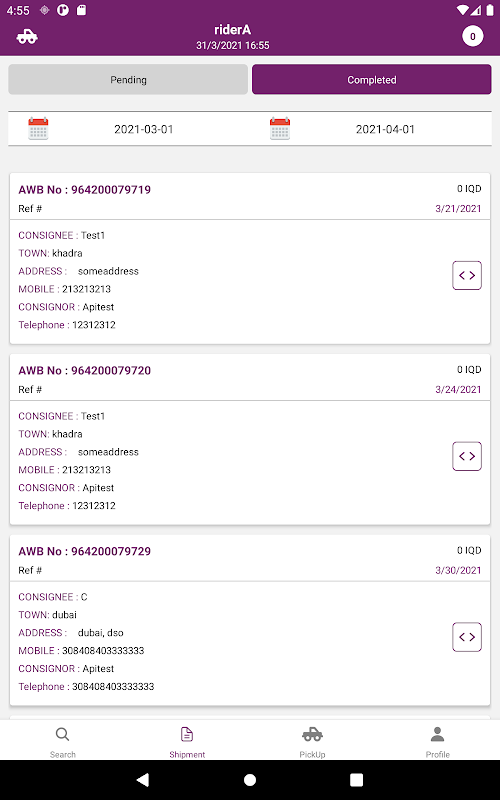Image resolution: width=500 pixels, height=800 pixels.
Task: Switch to the Pending tab
Action: point(128,80)
